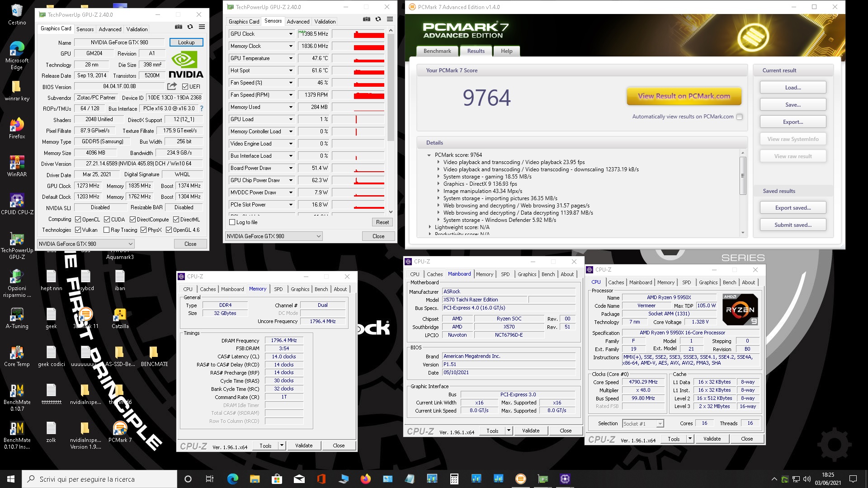Click the Windows search box
The image size is (868, 488).
tap(99, 479)
